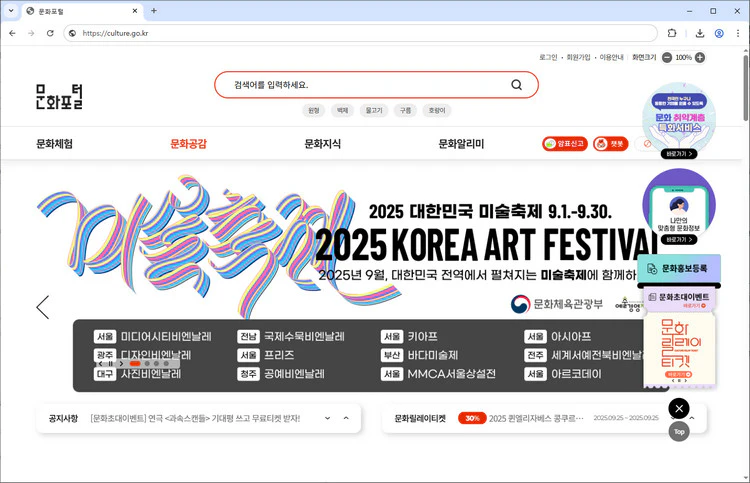The height and width of the screenshot is (483, 750).
Task: Open the browser profile icon
Action: coord(719,33)
